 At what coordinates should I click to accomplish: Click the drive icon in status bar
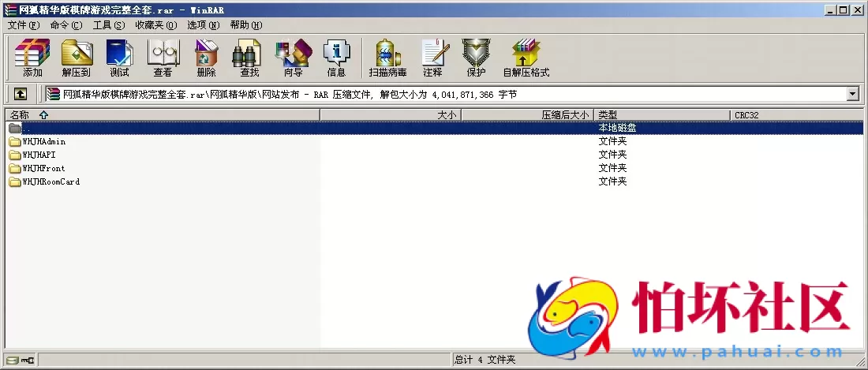pos(12,360)
